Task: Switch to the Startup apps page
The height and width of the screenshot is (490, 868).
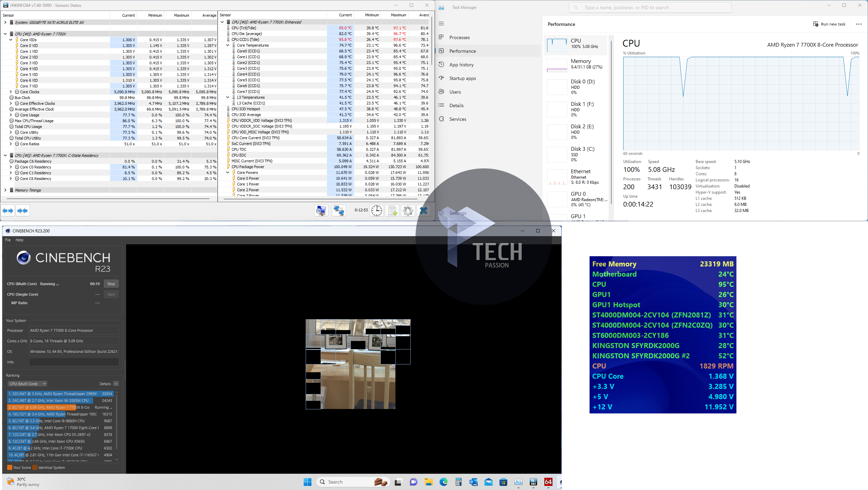Action: pyautogui.click(x=462, y=78)
